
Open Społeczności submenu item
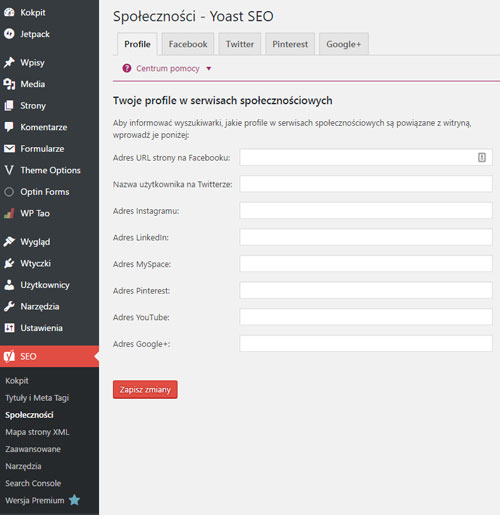coord(29,415)
